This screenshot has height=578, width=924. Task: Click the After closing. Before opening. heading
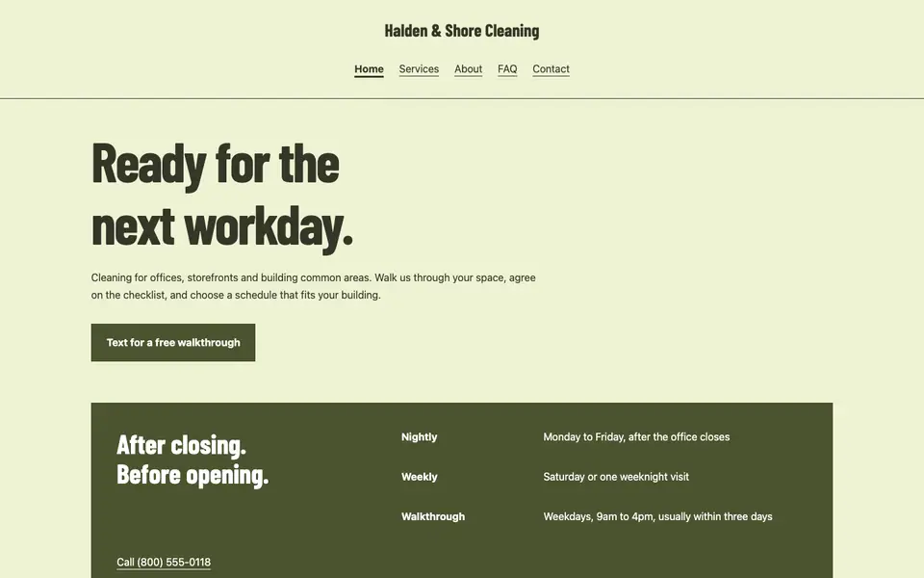pos(192,460)
